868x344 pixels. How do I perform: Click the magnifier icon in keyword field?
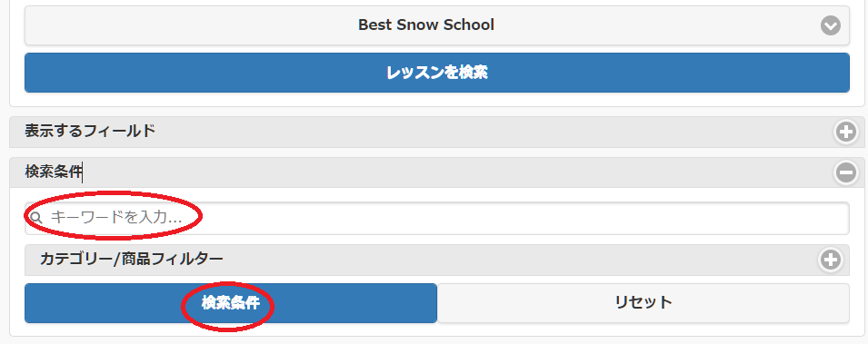pos(36,217)
